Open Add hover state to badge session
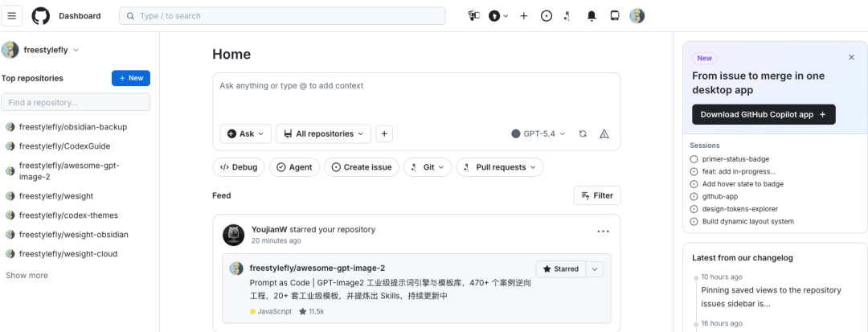Image resolution: width=868 pixels, height=332 pixels. [x=743, y=184]
